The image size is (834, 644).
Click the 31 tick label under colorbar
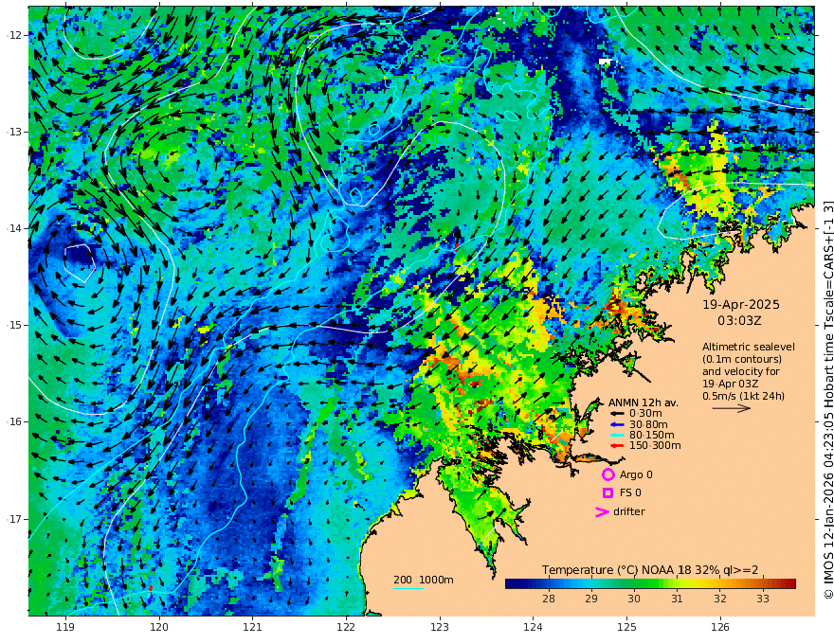point(677,599)
